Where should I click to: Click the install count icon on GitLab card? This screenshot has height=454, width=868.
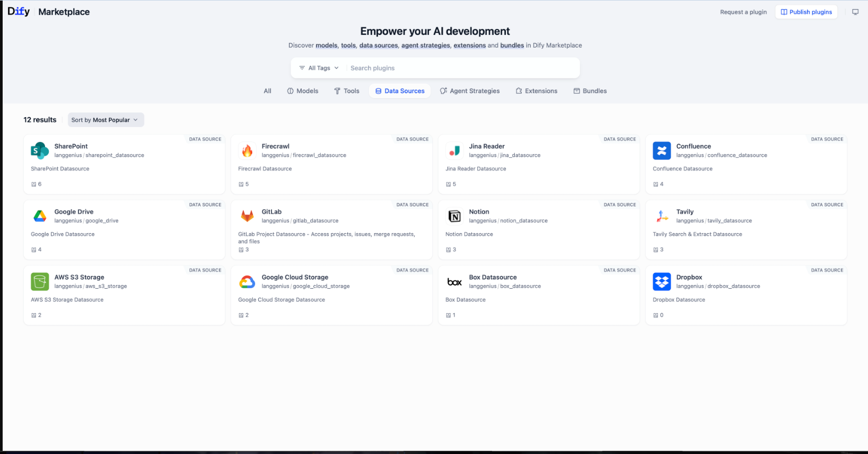(241, 250)
